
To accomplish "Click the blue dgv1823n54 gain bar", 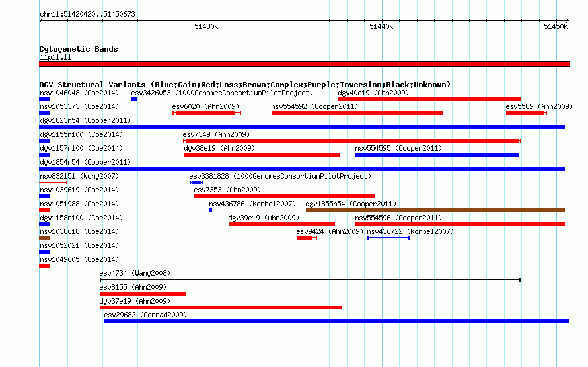I will 302,127.
